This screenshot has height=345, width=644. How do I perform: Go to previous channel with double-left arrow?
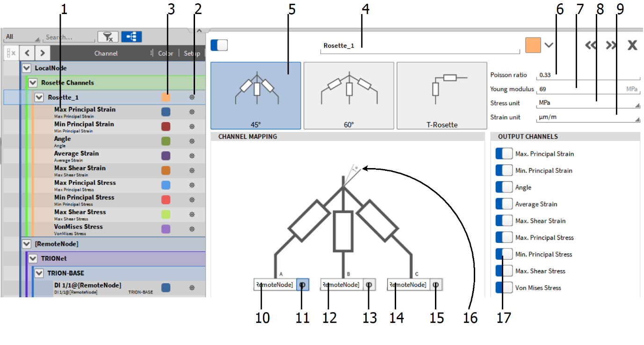(x=591, y=45)
